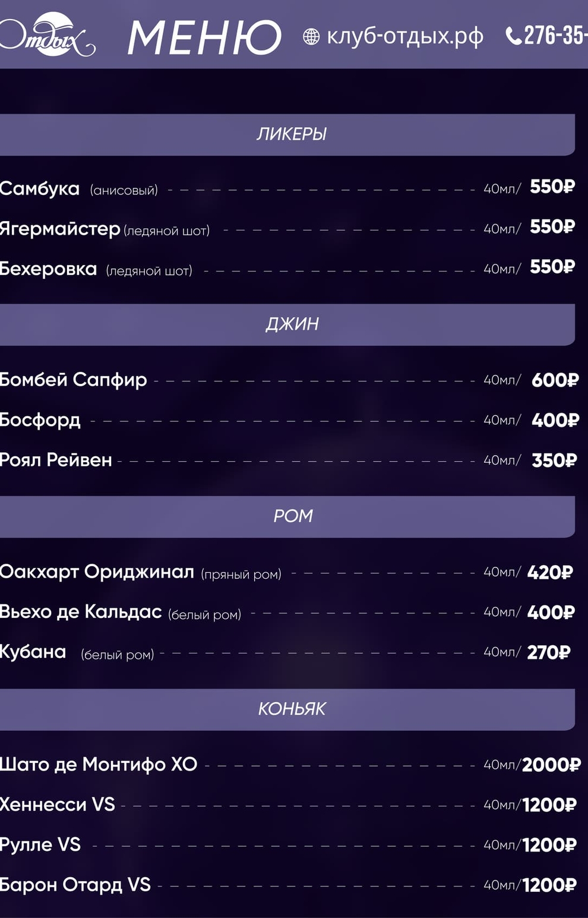Open the КОНЬЯК section header
This screenshot has height=918, width=588.
point(291,709)
